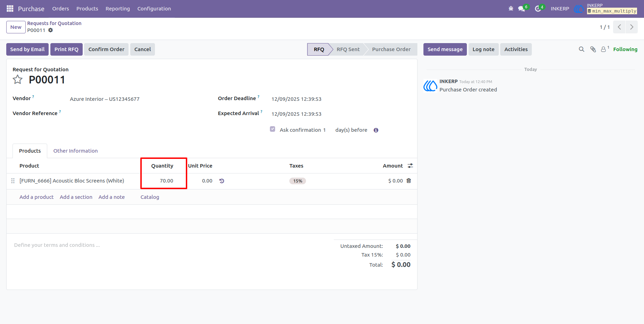Delete the Acoustic Bloc Screens line with trash icon

pyautogui.click(x=409, y=181)
